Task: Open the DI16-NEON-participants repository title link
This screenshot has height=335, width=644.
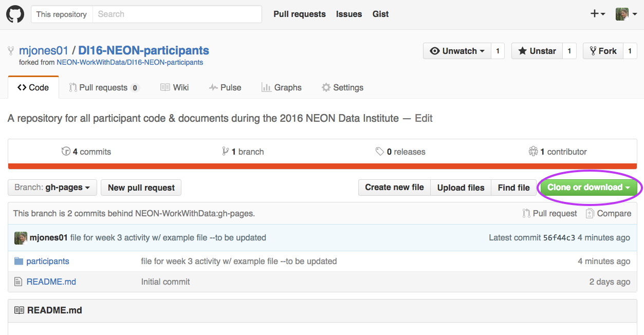Action: [x=143, y=50]
